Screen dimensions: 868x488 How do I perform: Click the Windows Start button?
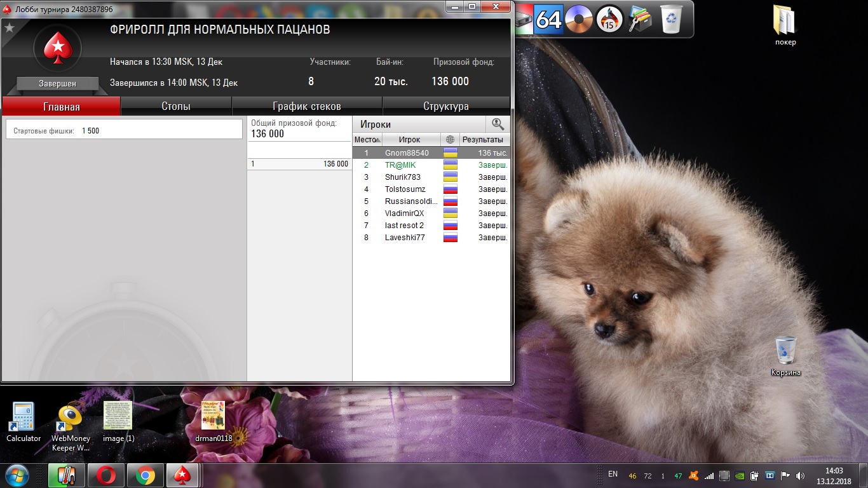point(17,475)
